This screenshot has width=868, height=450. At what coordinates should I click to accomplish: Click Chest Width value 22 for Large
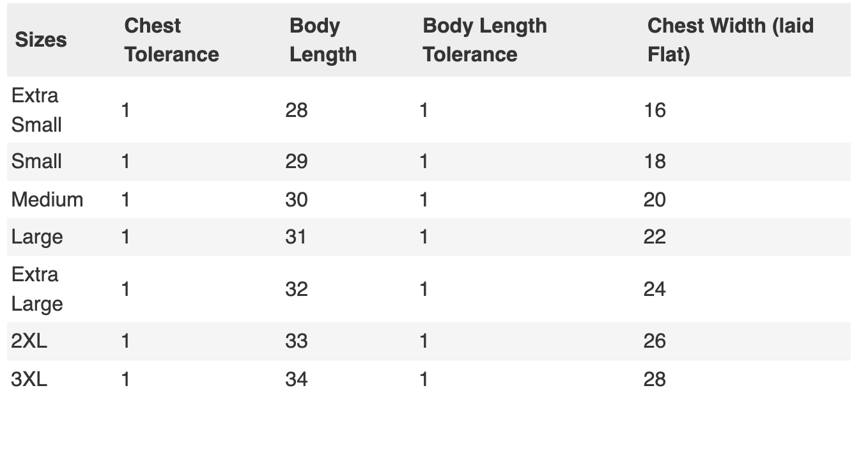(655, 237)
